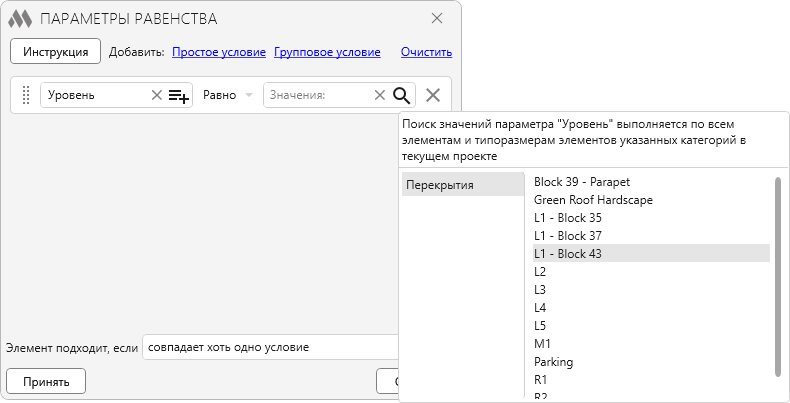This screenshot has width=790, height=403.
Task: Pick the Parking level value
Action: point(553,362)
